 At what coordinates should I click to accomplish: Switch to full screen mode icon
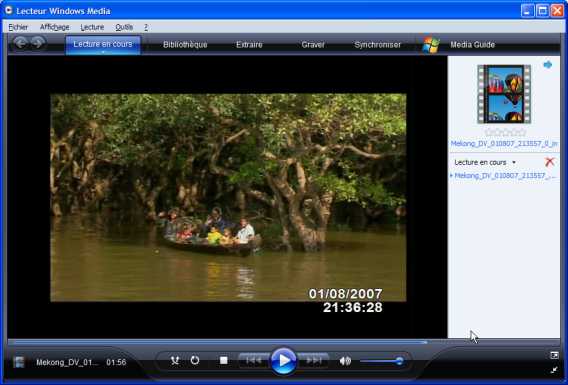point(554,370)
